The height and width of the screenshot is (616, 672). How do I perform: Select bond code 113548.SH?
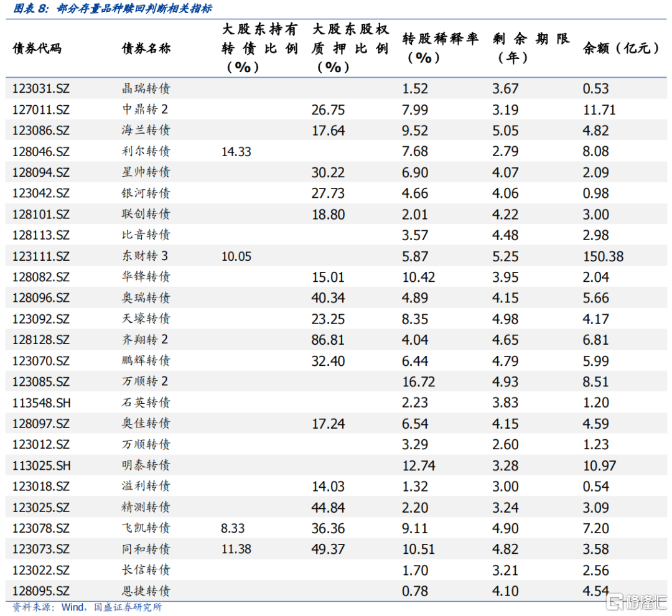coord(42,403)
